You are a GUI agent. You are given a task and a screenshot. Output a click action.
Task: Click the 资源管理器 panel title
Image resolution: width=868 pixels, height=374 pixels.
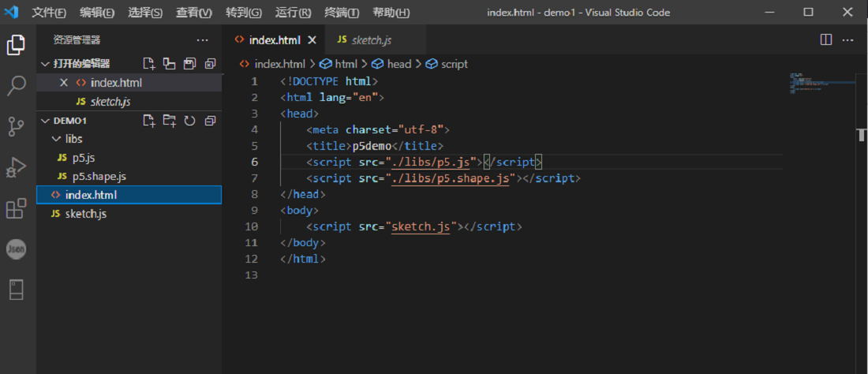point(77,39)
